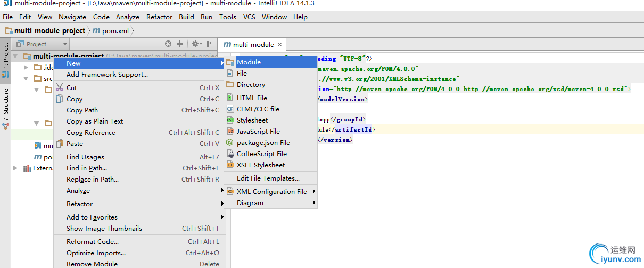Open the Project view dropdown

point(42,44)
